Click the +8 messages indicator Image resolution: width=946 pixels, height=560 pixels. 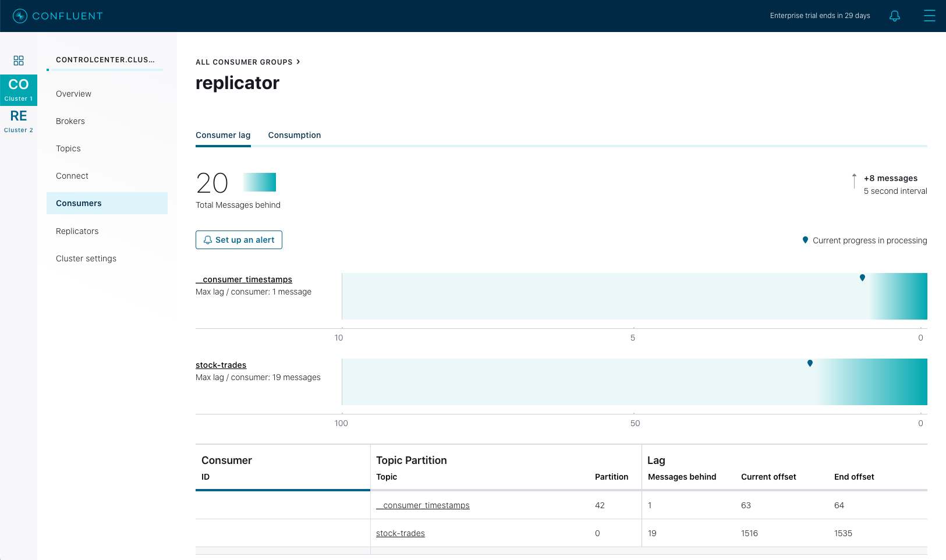click(x=891, y=178)
